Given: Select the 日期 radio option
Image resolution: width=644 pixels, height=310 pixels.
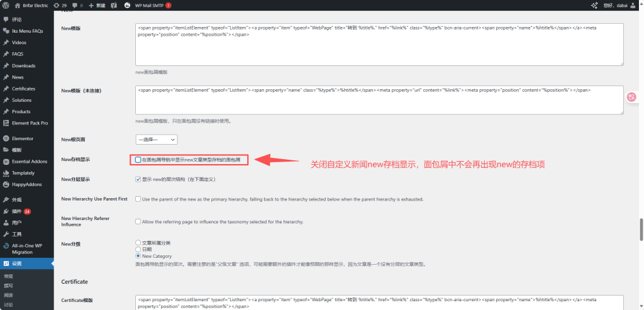Looking at the screenshot, I should pos(138,249).
